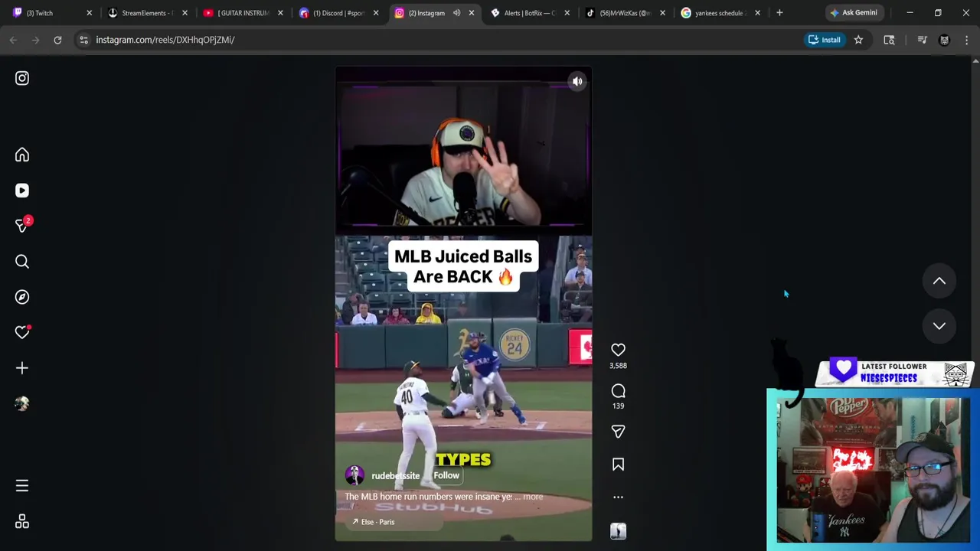This screenshot has height=551, width=980.
Task: View site information icon in address bar
Action: [83, 40]
